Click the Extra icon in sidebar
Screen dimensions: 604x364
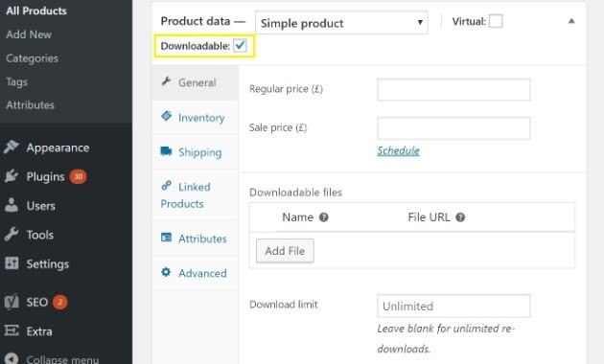[x=12, y=330]
